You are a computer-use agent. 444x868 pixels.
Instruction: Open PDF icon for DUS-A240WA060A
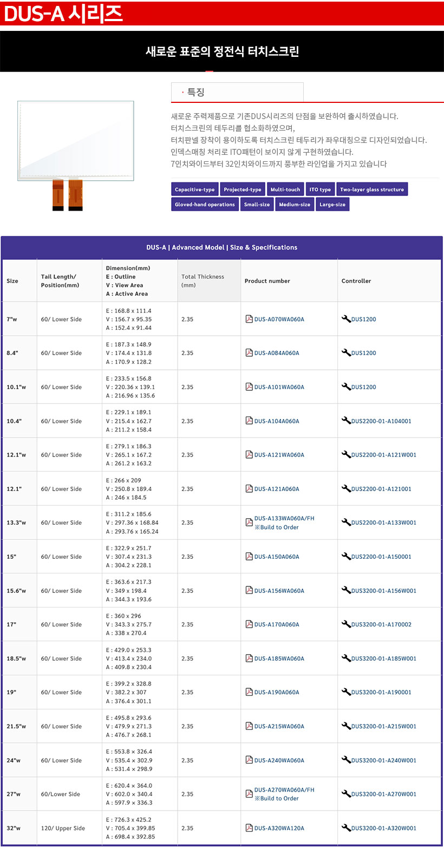pyautogui.click(x=249, y=760)
